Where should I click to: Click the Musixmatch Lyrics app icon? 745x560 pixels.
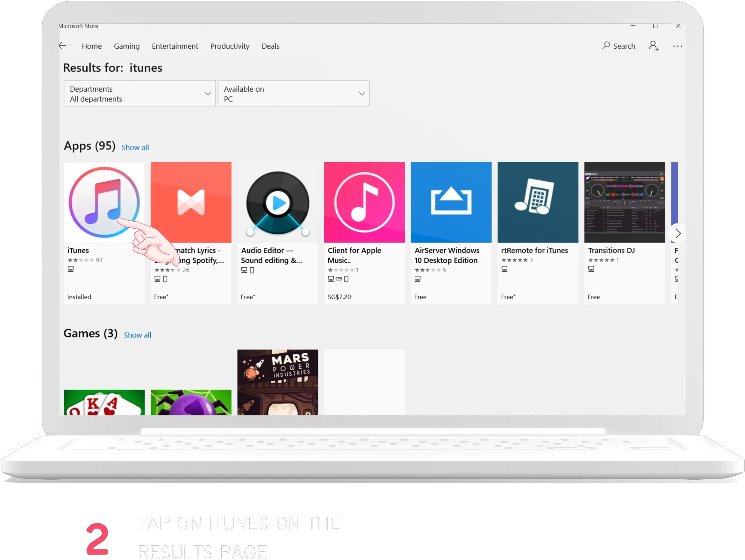click(191, 202)
